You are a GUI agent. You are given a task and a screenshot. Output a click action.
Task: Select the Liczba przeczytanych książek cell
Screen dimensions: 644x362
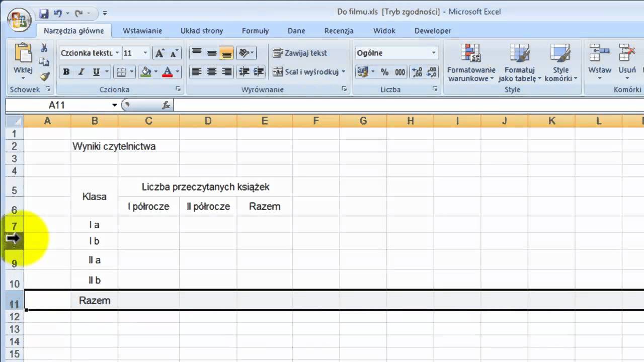click(x=205, y=187)
